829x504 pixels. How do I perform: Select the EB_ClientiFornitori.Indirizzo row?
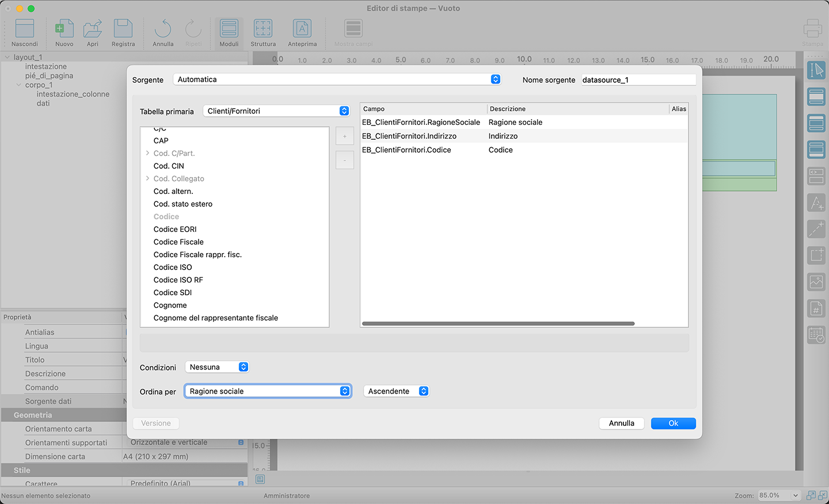coord(409,136)
